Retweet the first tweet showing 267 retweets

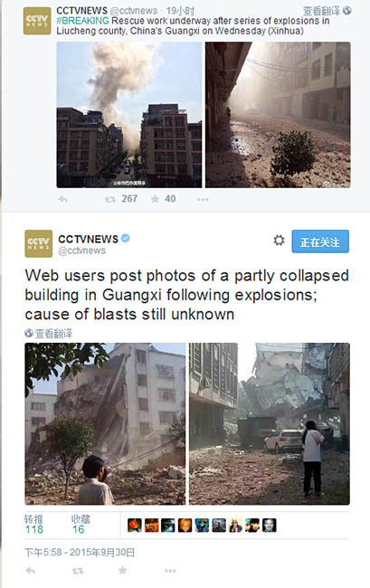pos(110,199)
